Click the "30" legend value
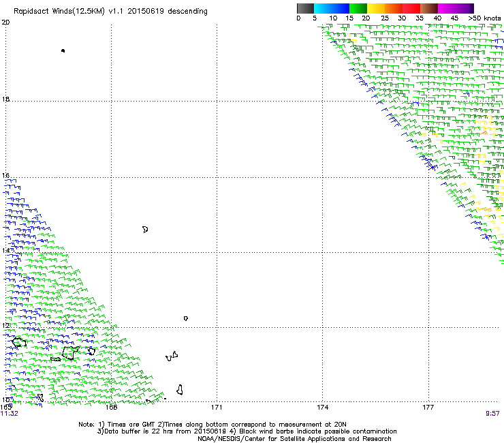The image size is (504, 443). [402, 18]
